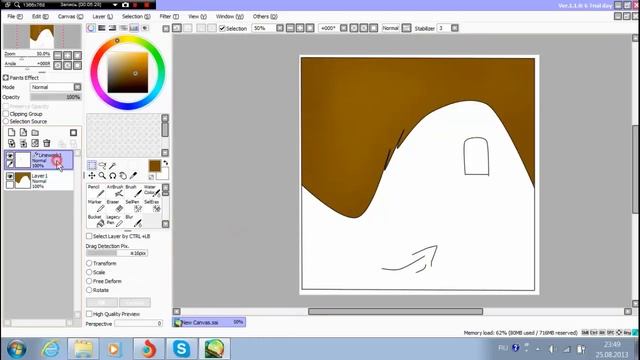Click the merge down layer icon

(23, 143)
